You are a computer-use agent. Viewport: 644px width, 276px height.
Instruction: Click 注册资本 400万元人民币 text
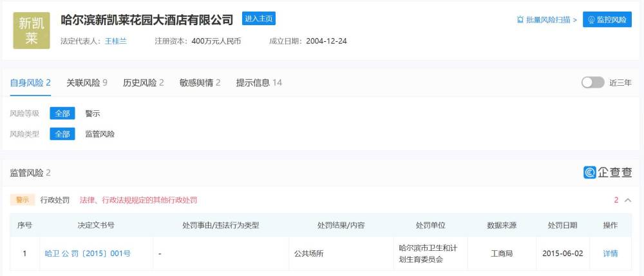[x=198, y=41]
